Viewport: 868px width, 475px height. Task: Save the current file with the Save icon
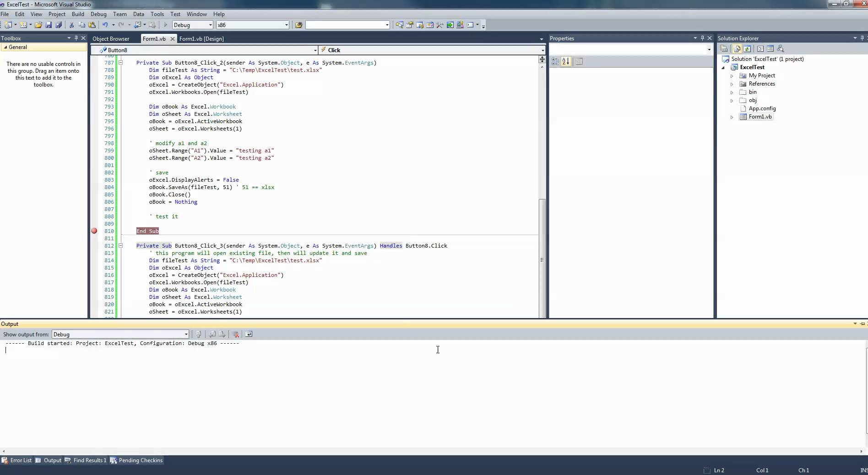[49, 25]
